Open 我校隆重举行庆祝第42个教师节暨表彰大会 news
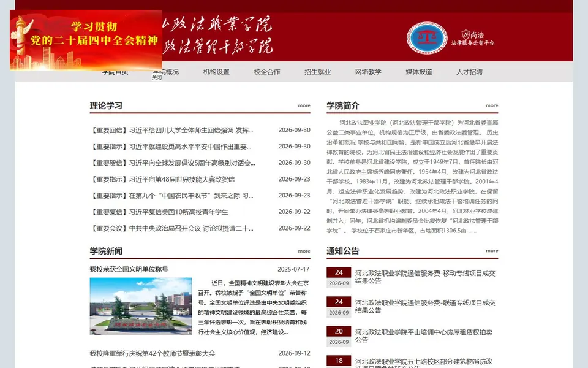This screenshot has width=588, height=368. click(153, 353)
